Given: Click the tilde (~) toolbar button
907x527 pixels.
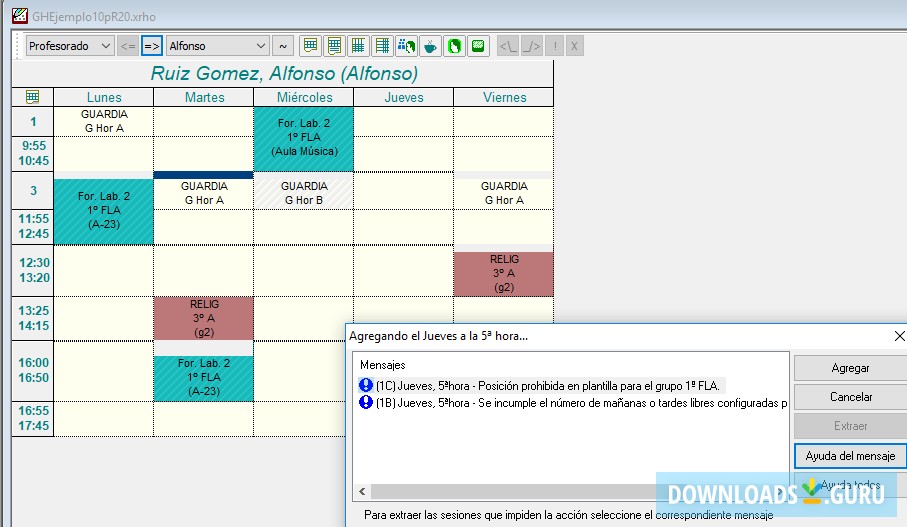Looking at the screenshot, I should (x=283, y=46).
